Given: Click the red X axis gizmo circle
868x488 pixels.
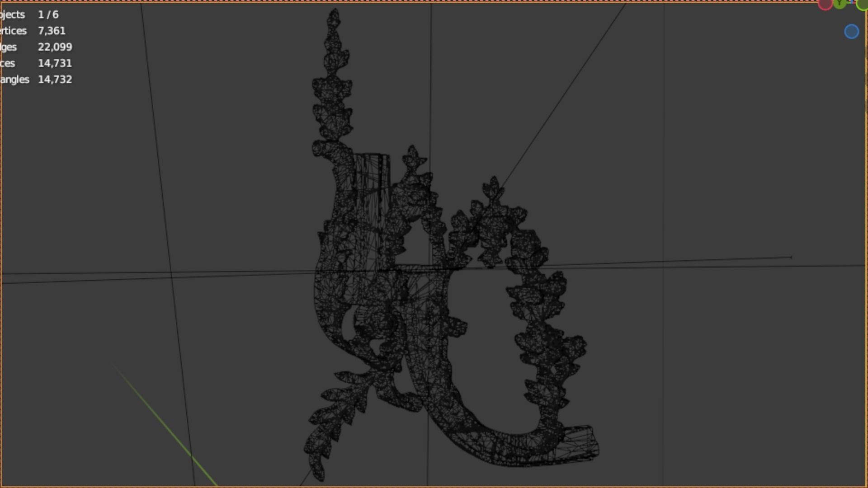Looking at the screenshot, I should coord(825,5).
